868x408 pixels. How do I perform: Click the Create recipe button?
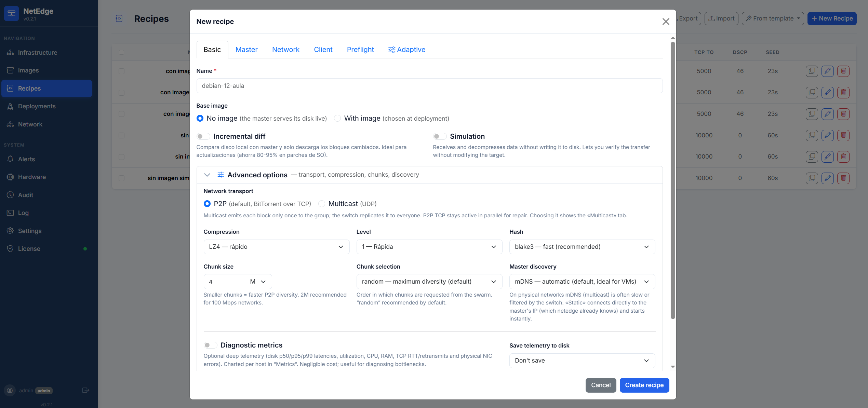pyautogui.click(x=644, y=385)
